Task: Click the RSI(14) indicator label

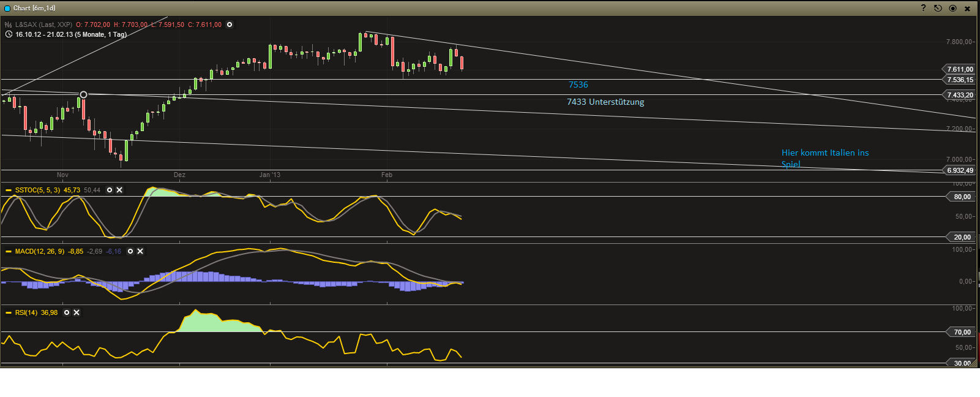Action: coord(26,312)
